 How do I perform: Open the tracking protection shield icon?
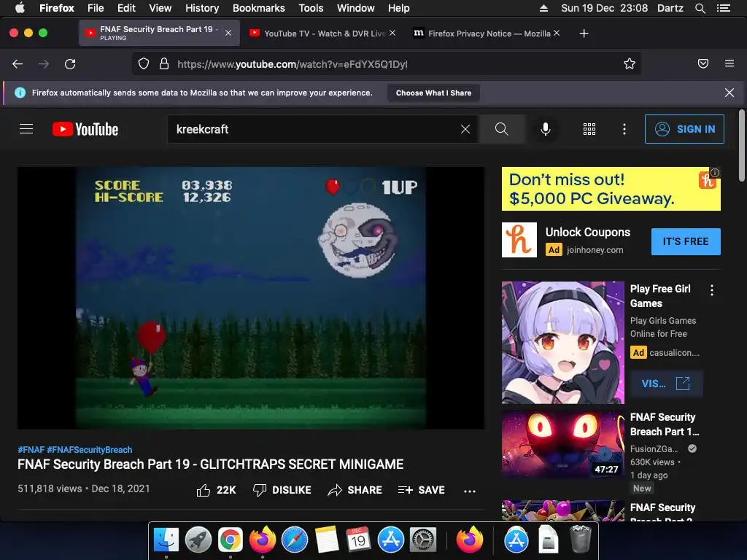pos(144,64)
